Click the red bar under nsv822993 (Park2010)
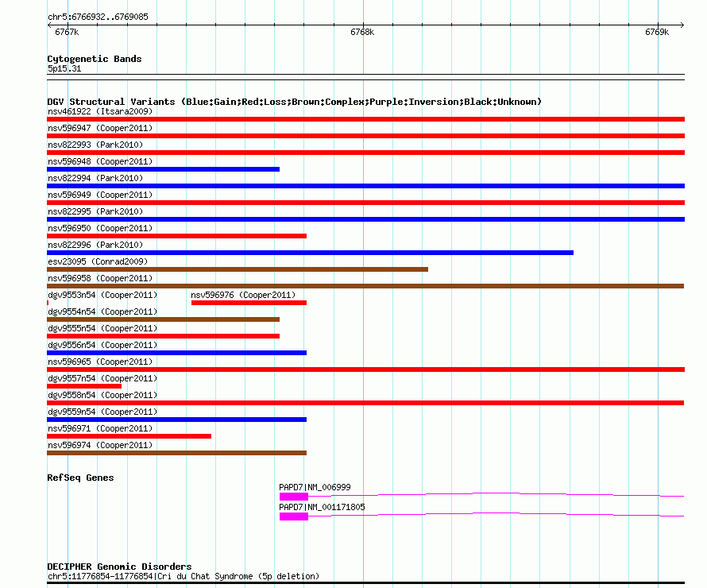Viewport: 707px width, 588px height. pyautogui.click(x=365, y=153)
